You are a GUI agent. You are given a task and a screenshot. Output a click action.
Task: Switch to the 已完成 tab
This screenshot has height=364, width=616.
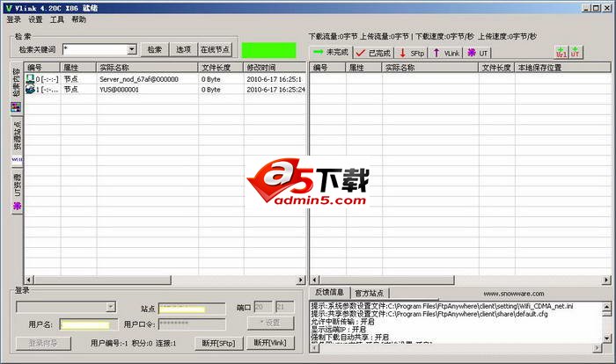(x=374, y=53)
